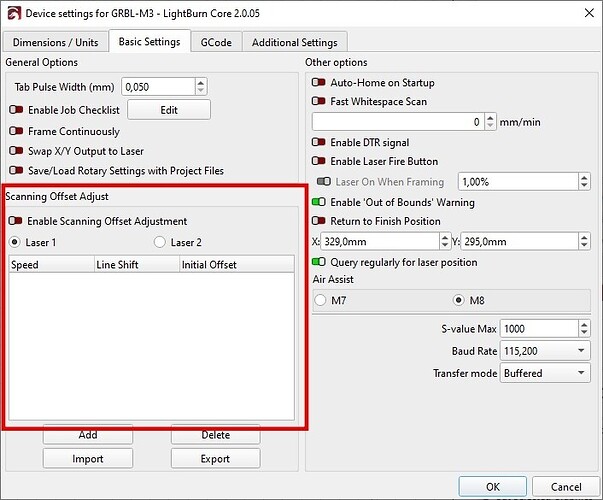The image size is (603, 500).
Task: Decrease whitespace scan speed with down arrow
Action: (490, 126)
